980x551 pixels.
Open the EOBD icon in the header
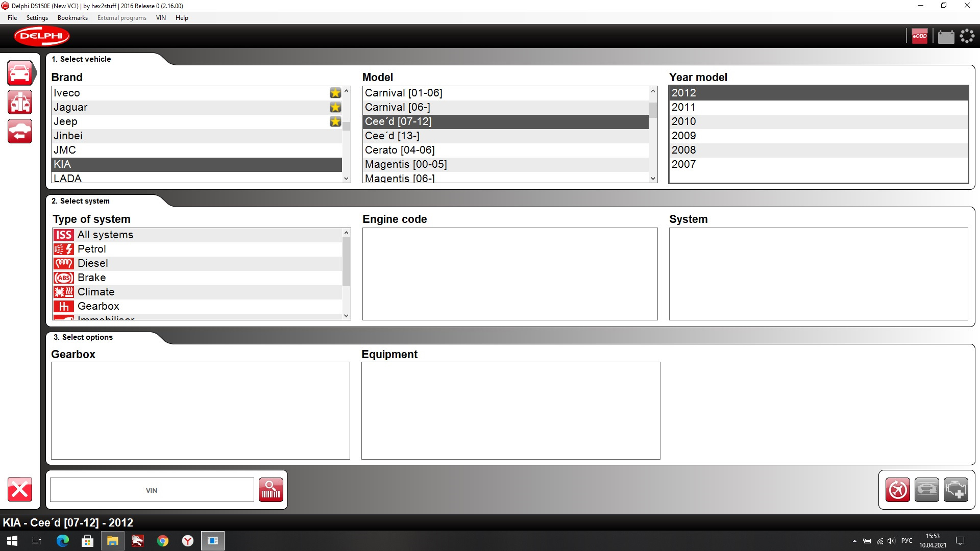(919, 36)
